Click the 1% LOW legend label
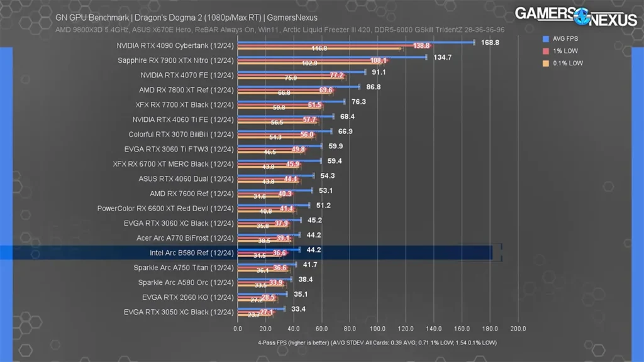This screenshot has width=644, height=362. (x=565, y=51)
